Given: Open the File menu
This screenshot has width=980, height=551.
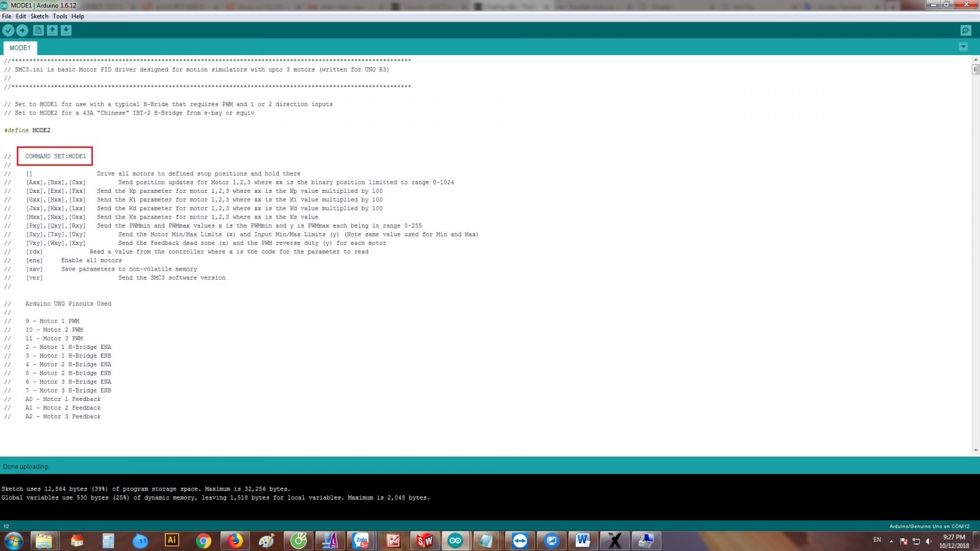Looking at the screenshot, I should pyautogui.click(x=7, y=17).
